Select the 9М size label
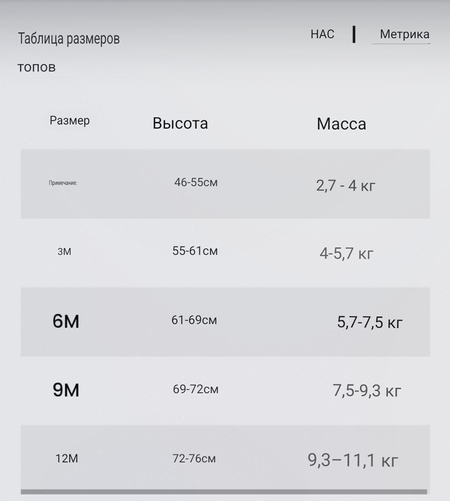Screen dimensions: 450x501 (66, 390)
